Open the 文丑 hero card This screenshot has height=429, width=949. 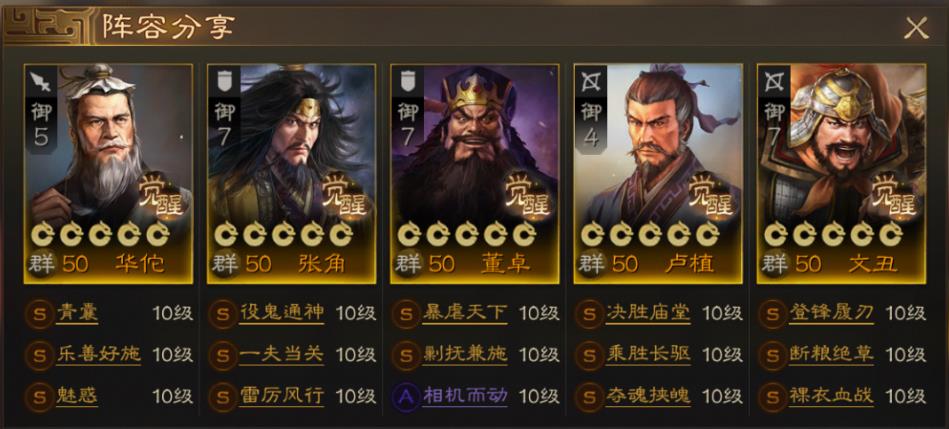point(841,174)
